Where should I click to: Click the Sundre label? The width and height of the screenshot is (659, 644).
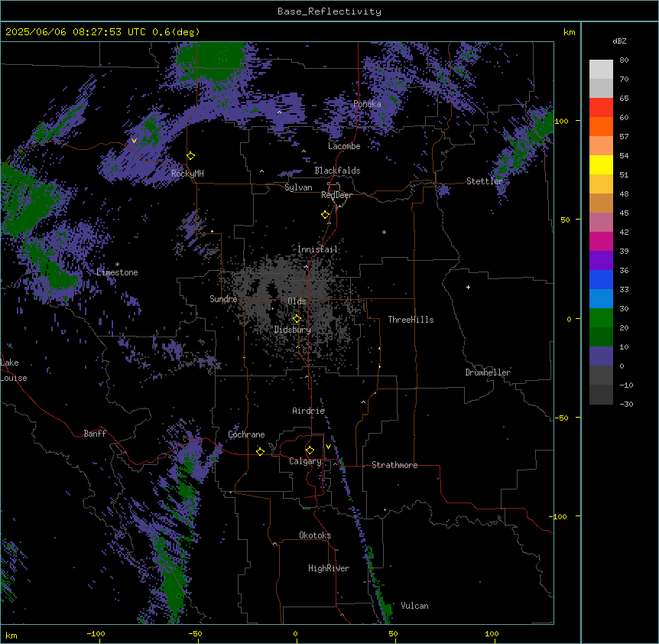pyautogui.click(x=223, y=299)
